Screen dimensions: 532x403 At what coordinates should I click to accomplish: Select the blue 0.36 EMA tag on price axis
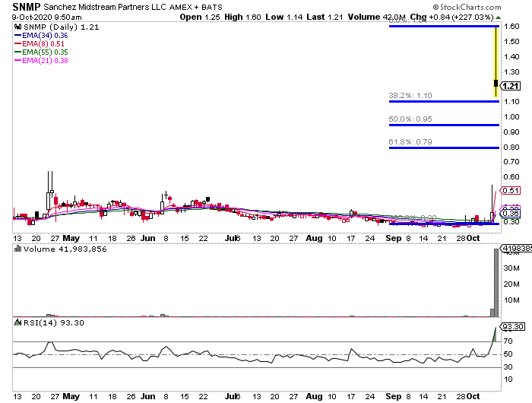tap(511, 213)
